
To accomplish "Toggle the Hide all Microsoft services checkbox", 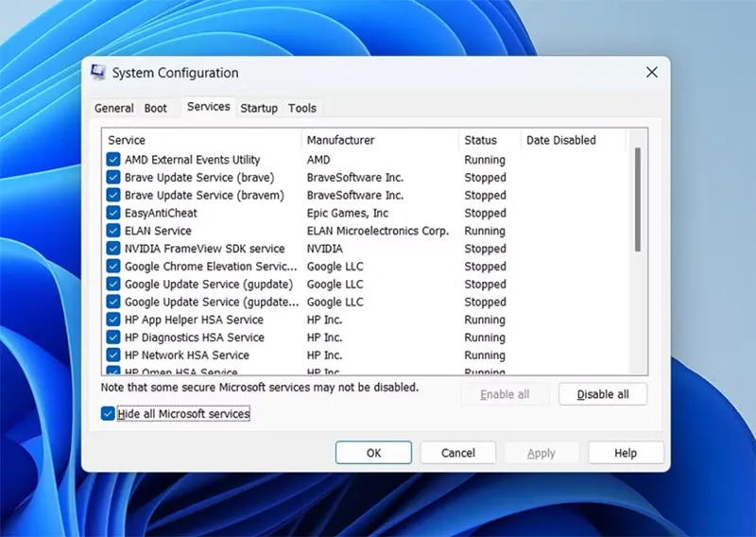I will (108, 414).
